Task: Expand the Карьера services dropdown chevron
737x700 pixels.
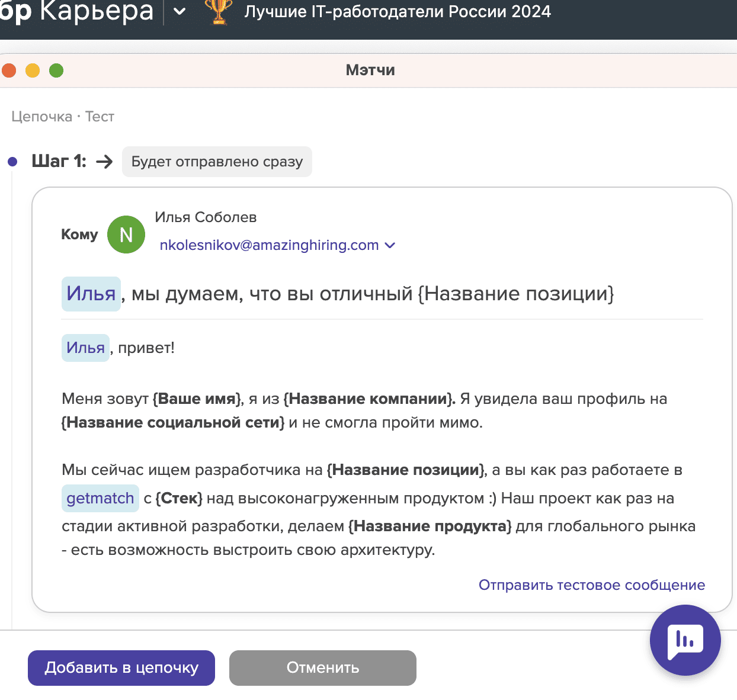Action: [x=180, y=12]
